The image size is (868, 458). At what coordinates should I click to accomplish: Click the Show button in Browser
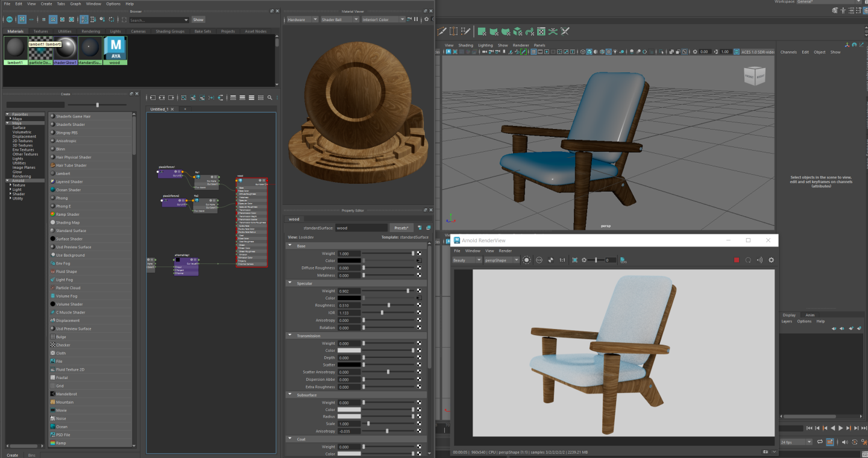pyautogui.click(x=198, y=20)
